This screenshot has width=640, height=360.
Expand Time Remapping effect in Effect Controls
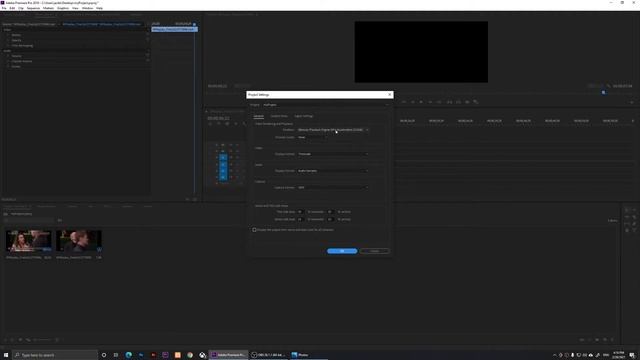(x=8, y=46)
